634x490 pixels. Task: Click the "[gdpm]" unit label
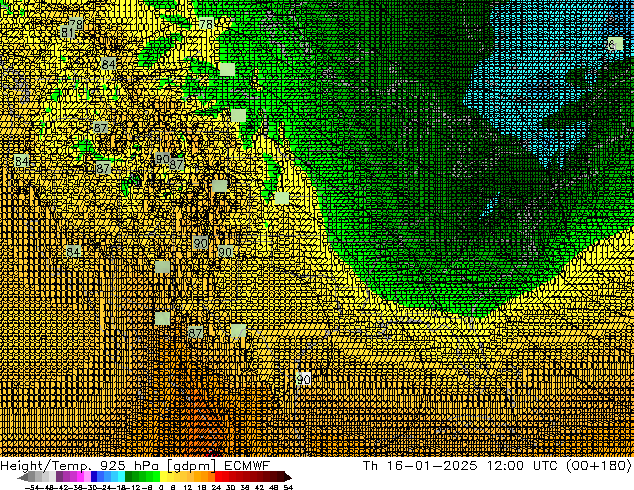(191, 466)
